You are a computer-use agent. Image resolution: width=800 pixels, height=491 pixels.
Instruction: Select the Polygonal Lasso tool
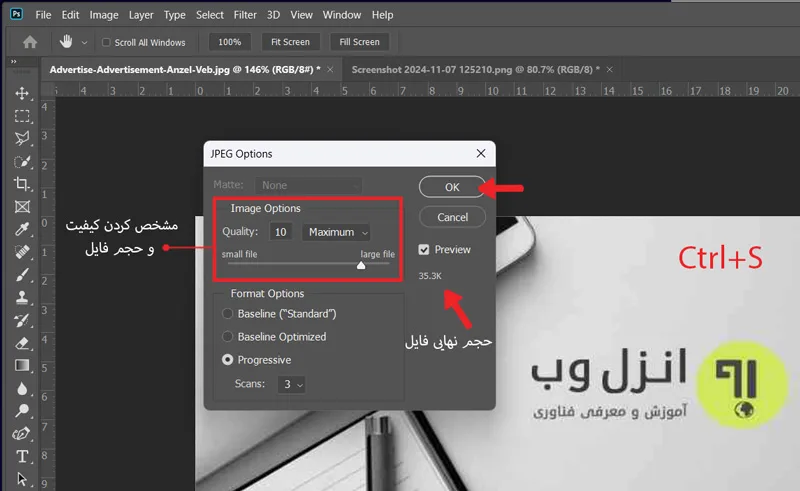[22, 139]
